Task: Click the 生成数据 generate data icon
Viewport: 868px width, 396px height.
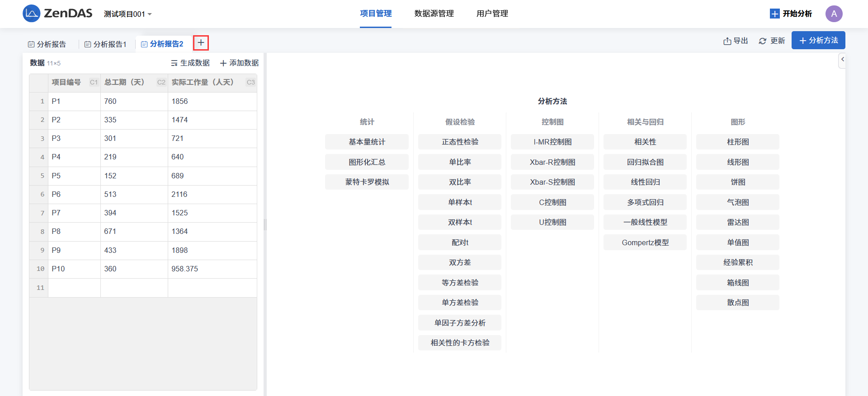Action: click(x=175, y=63)
